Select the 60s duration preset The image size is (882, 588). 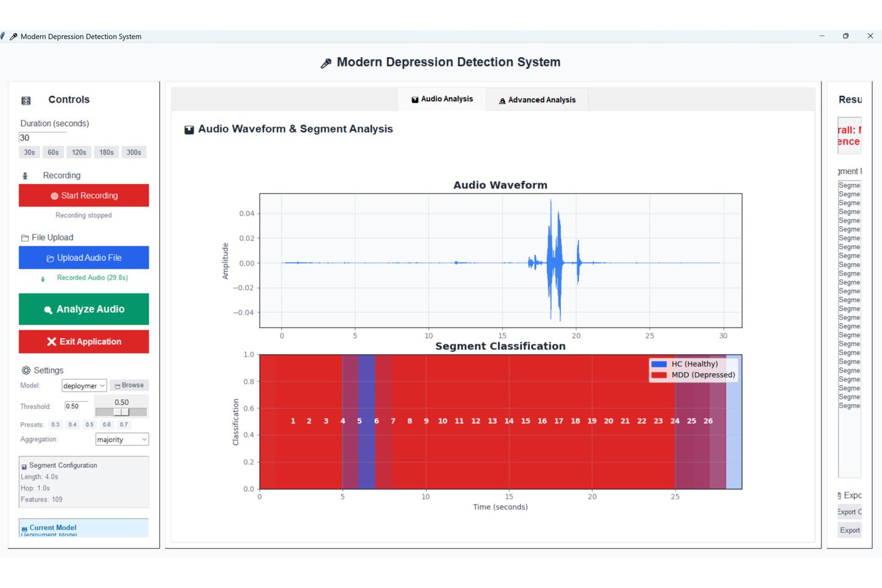pyautogui.click(x=53, y=153)
